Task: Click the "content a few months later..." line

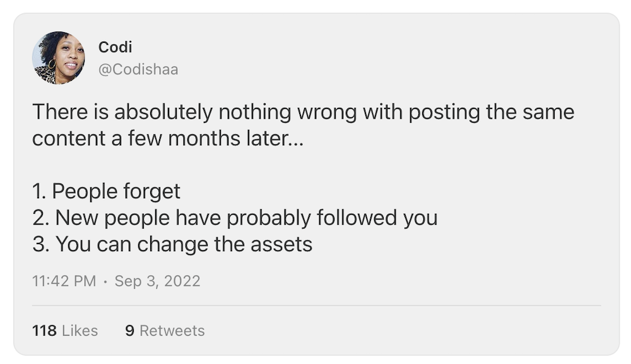Action: [168, 138]
